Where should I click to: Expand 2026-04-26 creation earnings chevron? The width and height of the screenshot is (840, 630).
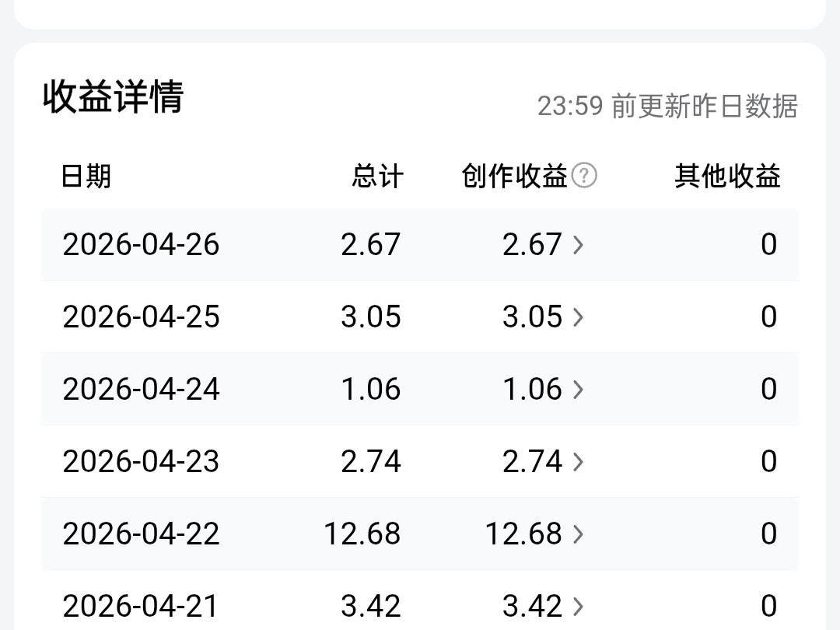pyautogui.click(x=578, y=245)
